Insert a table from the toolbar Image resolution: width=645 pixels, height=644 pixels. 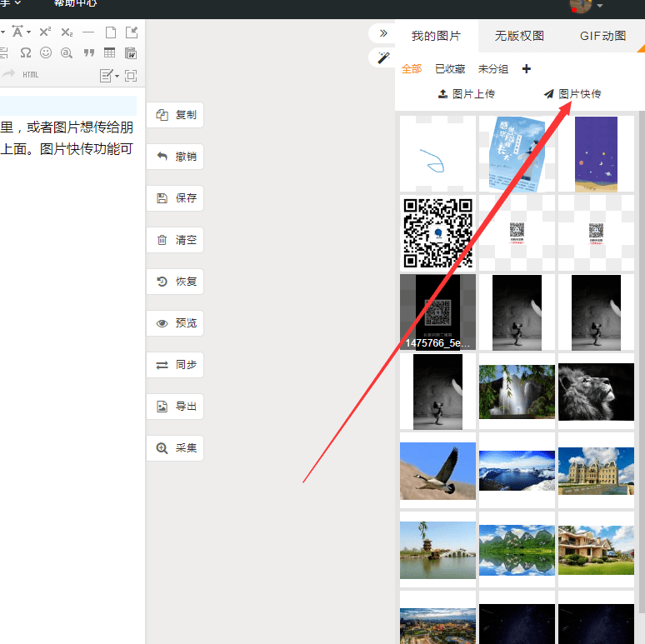click(110, 53)
